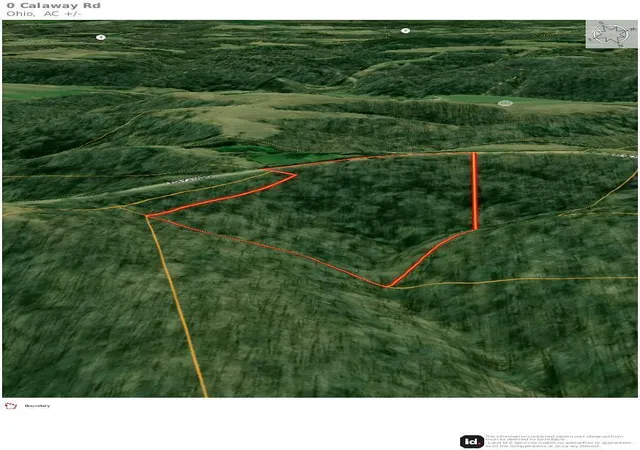Click the "Boundary" legend label
This screenshot has width=640, height=450.
pos(37,406)
